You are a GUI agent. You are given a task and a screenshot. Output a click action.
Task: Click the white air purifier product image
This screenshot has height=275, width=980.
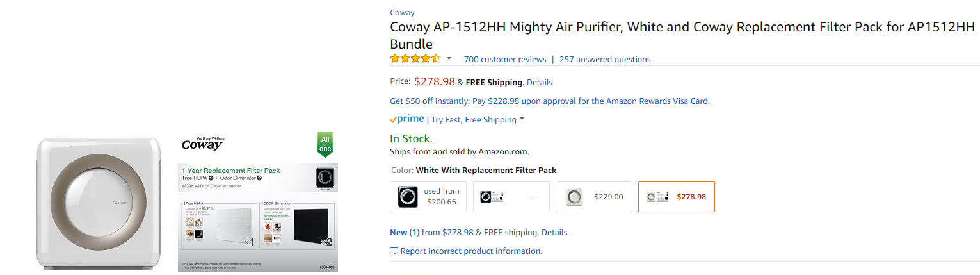99,202
